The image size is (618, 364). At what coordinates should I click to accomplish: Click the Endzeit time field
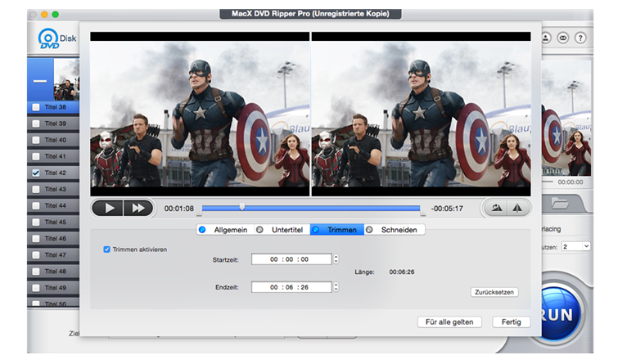point(291,287)
